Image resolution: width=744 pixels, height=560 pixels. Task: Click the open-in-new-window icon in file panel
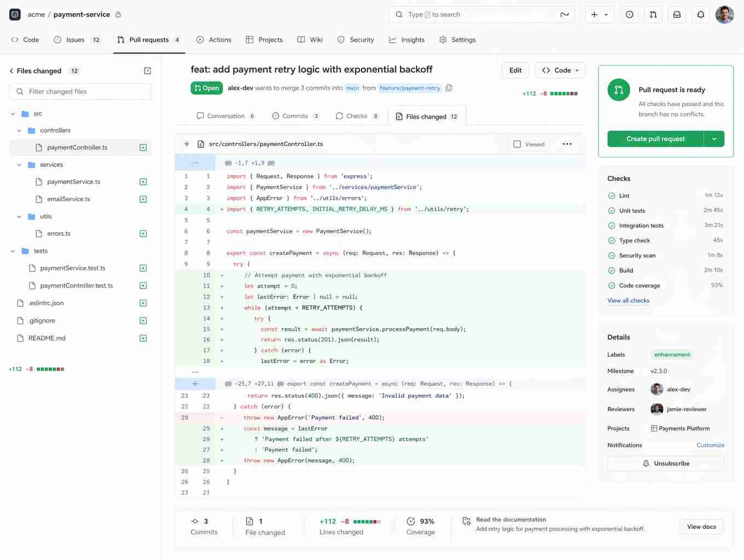(148, 71)
